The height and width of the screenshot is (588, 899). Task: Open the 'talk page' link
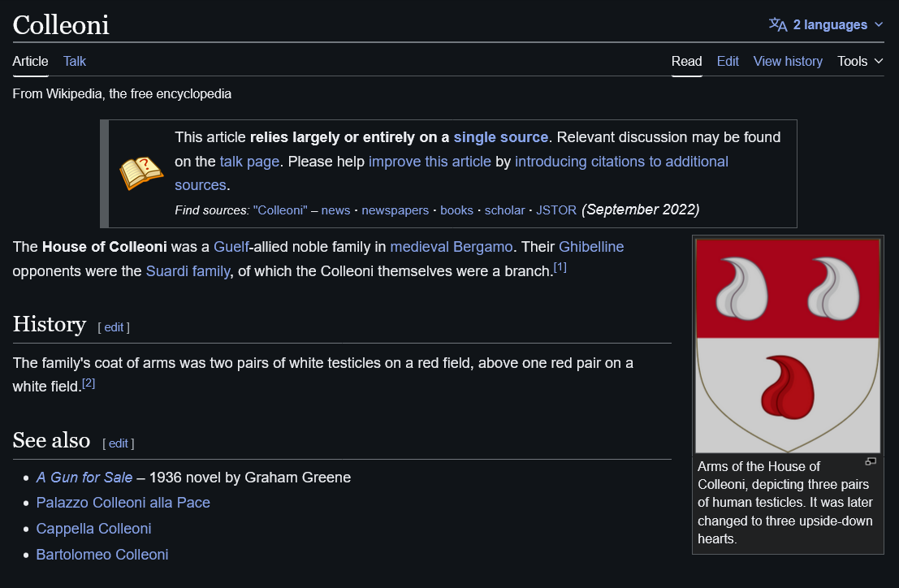click(249, 162)
